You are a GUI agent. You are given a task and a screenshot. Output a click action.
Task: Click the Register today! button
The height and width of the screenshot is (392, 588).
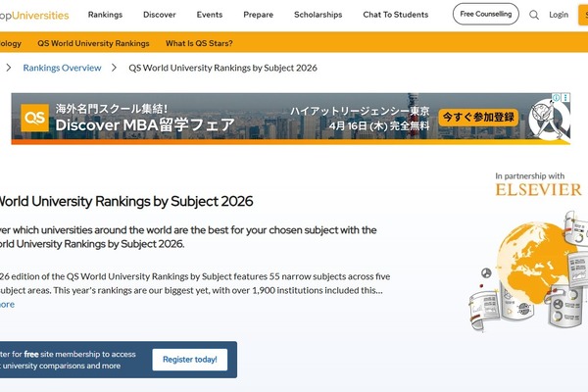pyautogui.click(x=190, y=360)
